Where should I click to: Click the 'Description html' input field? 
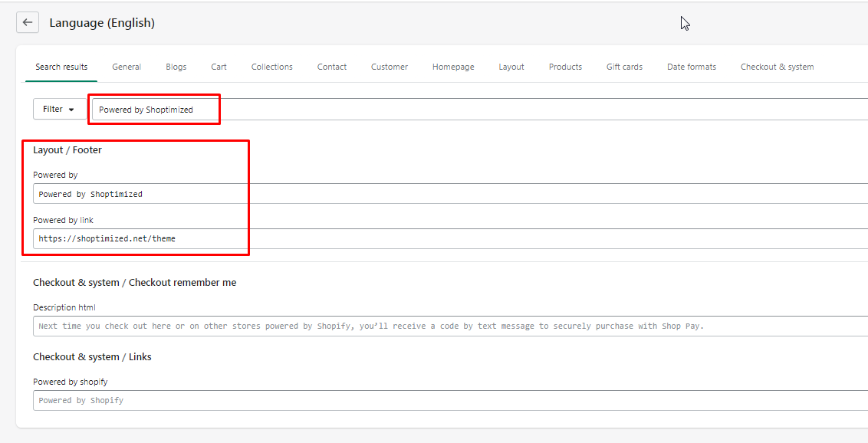450,327
